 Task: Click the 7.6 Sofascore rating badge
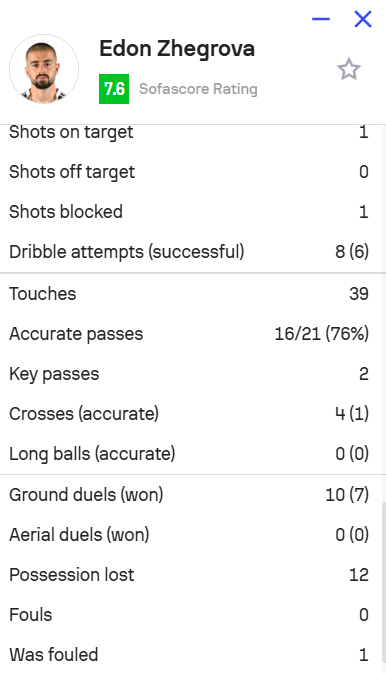click(114, 89)
